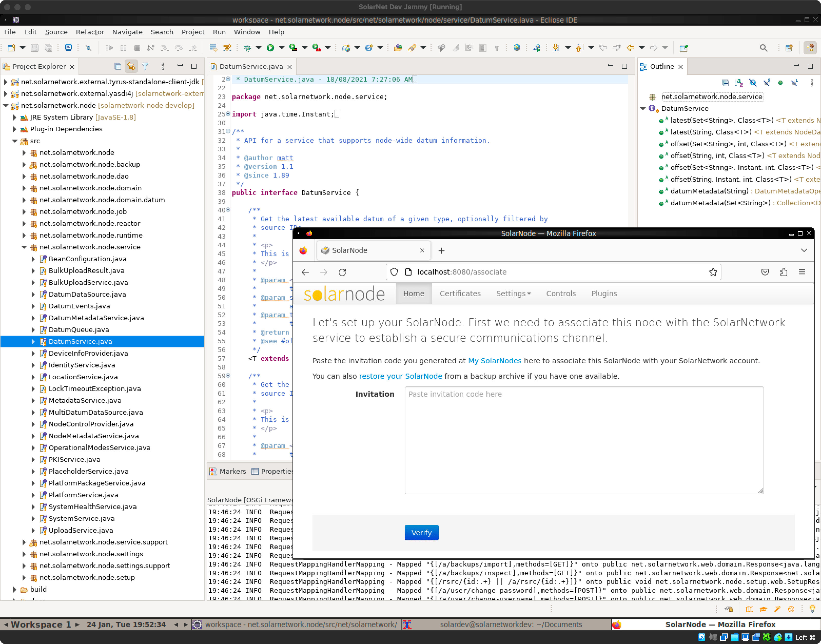821x644 pixels.
Task: Switch to the Markers tab
Action: 228,471
